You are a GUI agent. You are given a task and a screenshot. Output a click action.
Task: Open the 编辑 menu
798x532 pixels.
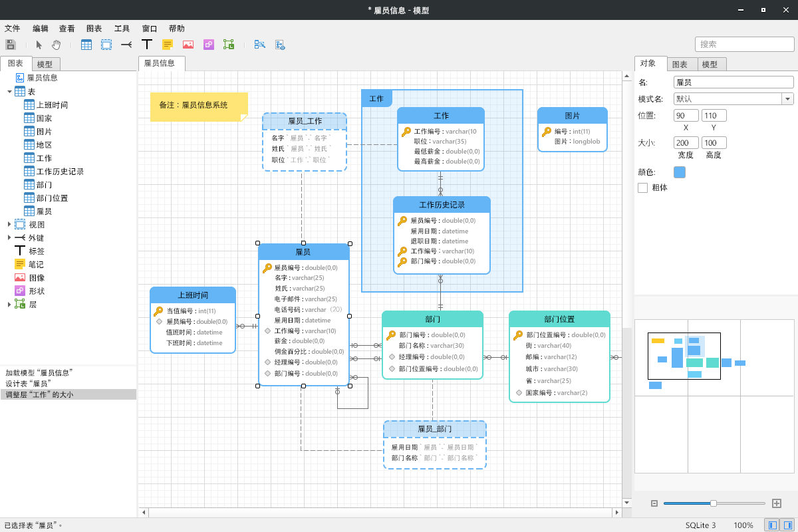41,29
